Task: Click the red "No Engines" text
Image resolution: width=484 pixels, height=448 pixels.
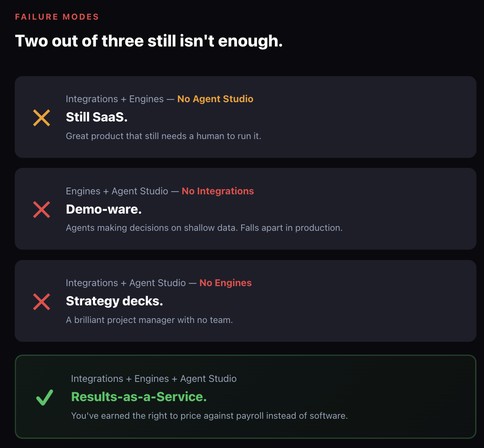Action: (x=225, y=283)
